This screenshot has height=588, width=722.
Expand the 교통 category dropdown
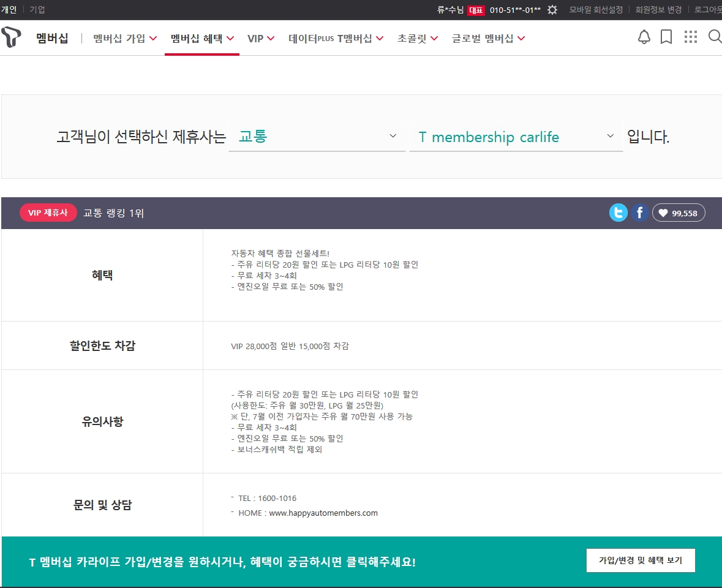[317, 137]
